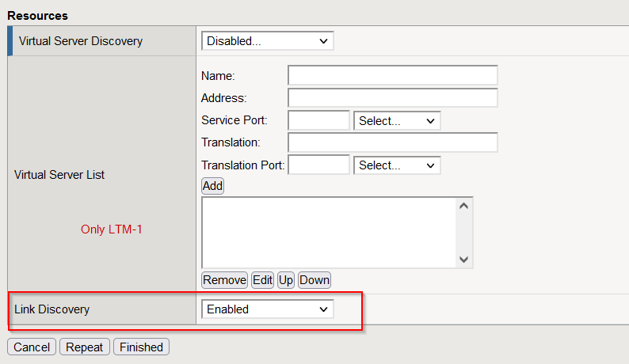629x364 pixels.
Task: Open the Virtual Server Discovery dropdown
Action: click(x=267, y=41)
